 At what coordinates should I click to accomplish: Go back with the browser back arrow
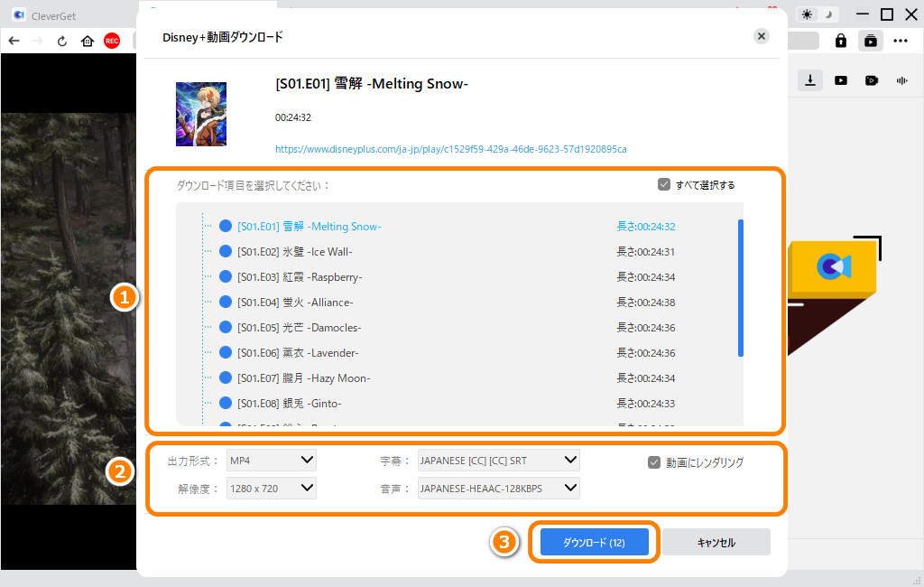coord(14,41)
